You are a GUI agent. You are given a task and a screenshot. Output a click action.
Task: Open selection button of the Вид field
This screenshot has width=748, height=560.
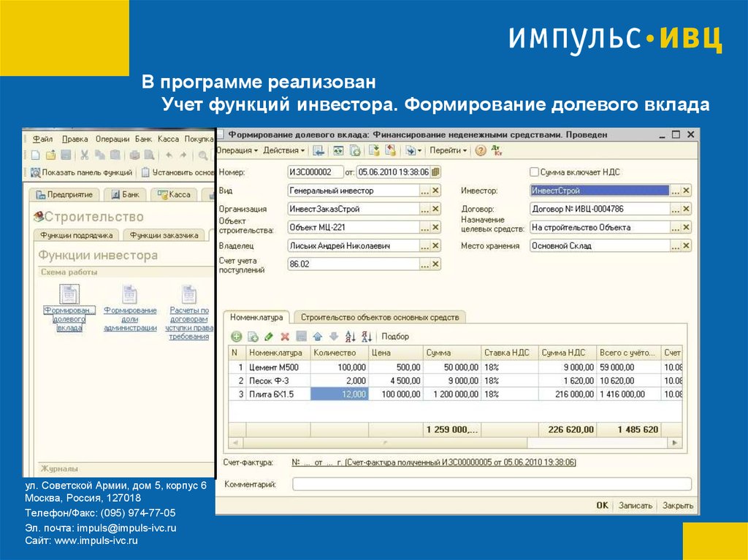click(x=424, y=191)
